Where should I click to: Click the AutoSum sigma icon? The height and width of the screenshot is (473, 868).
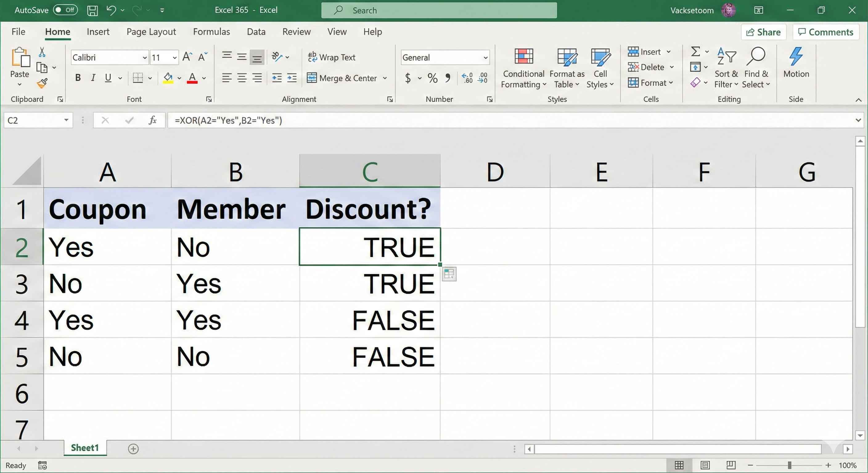click(695, 51)
